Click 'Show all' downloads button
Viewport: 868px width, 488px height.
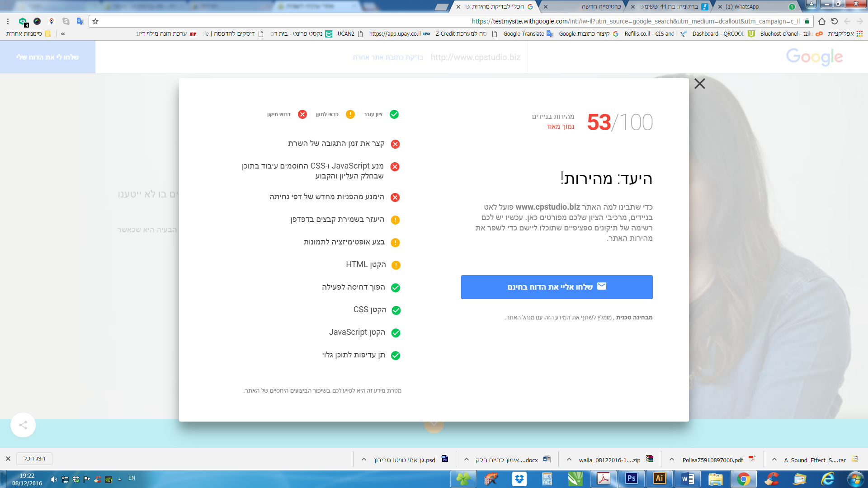[x=34, y=458]
